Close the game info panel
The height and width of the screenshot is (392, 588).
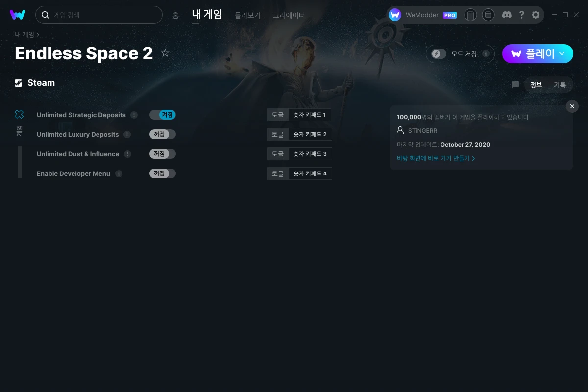[572, 106]
